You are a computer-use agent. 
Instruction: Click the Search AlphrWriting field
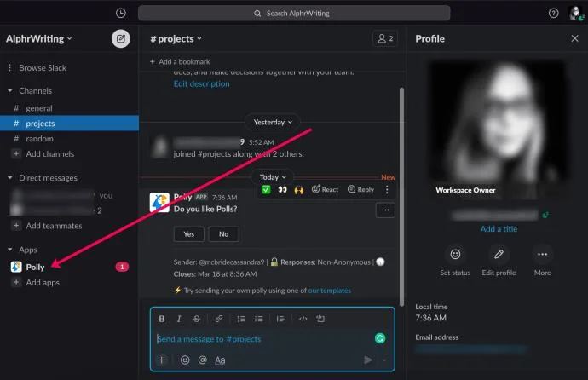pyautogui.click(x=294, y=13)
